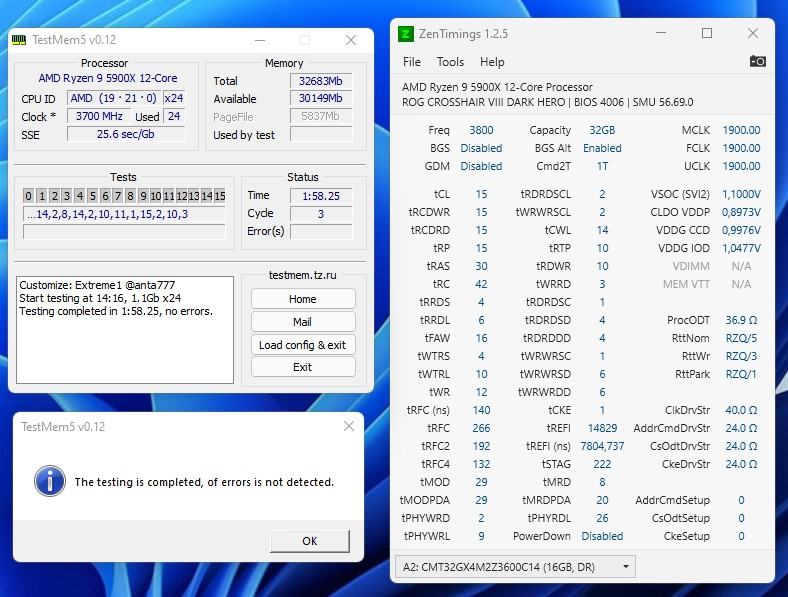
Task: Click the tPHYRDL value 26
Action: click(x=602, y=518)
